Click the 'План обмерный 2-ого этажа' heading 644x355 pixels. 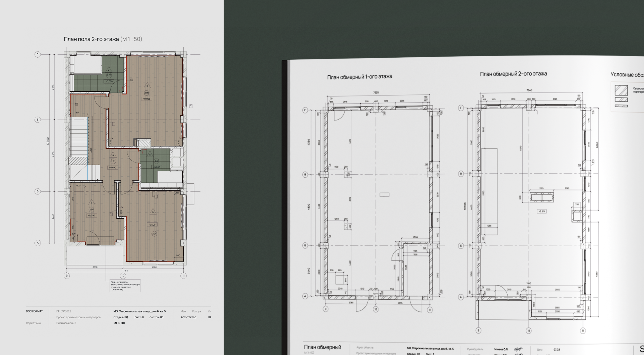point(513,74)
